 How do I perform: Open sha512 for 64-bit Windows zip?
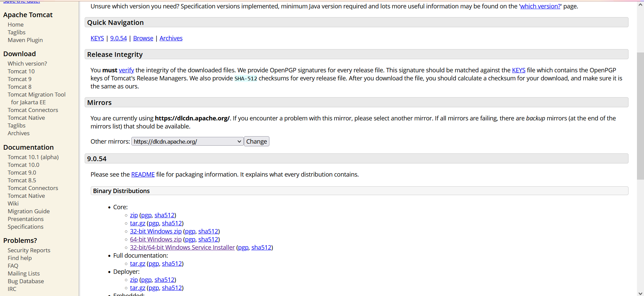tap(208, 239)
